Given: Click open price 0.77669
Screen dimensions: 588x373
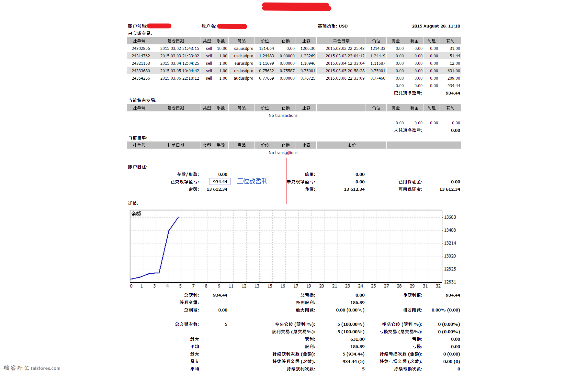Looking at the screenshot, I should 266,78.
